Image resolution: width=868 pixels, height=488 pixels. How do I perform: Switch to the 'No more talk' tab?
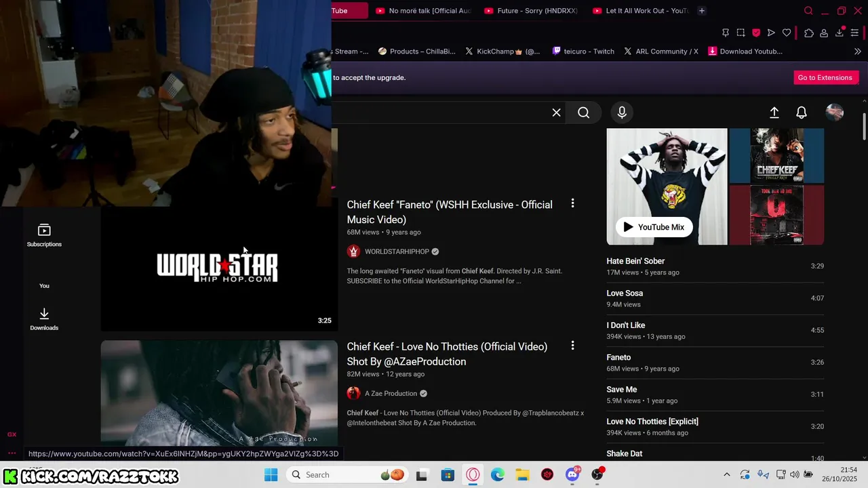423,11
